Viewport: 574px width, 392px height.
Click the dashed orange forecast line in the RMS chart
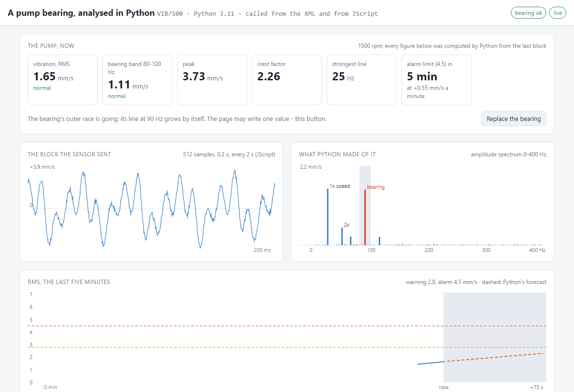494,357
